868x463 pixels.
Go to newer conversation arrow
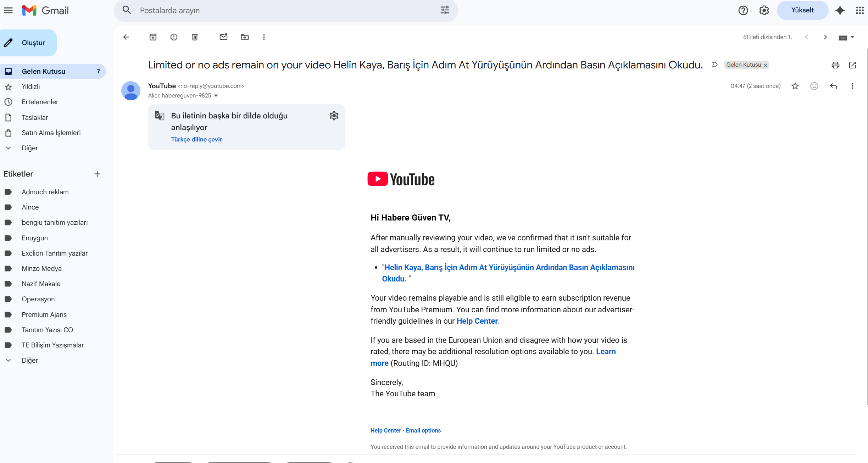[x=807, y=37]
